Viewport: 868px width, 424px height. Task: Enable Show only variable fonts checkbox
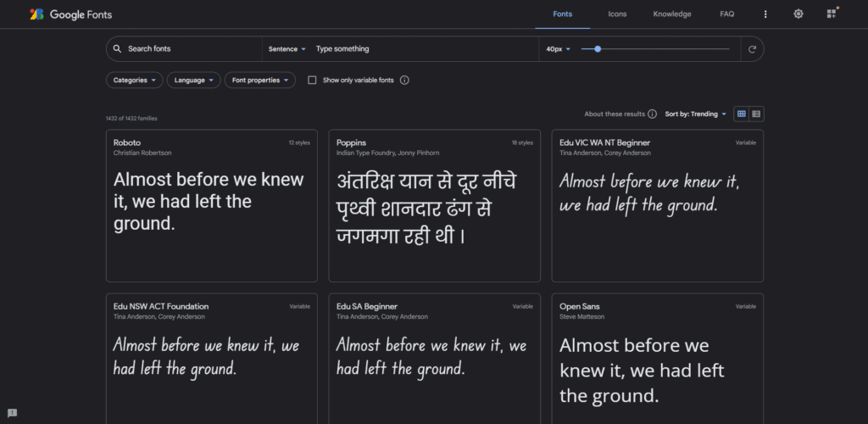coord(312,81)
